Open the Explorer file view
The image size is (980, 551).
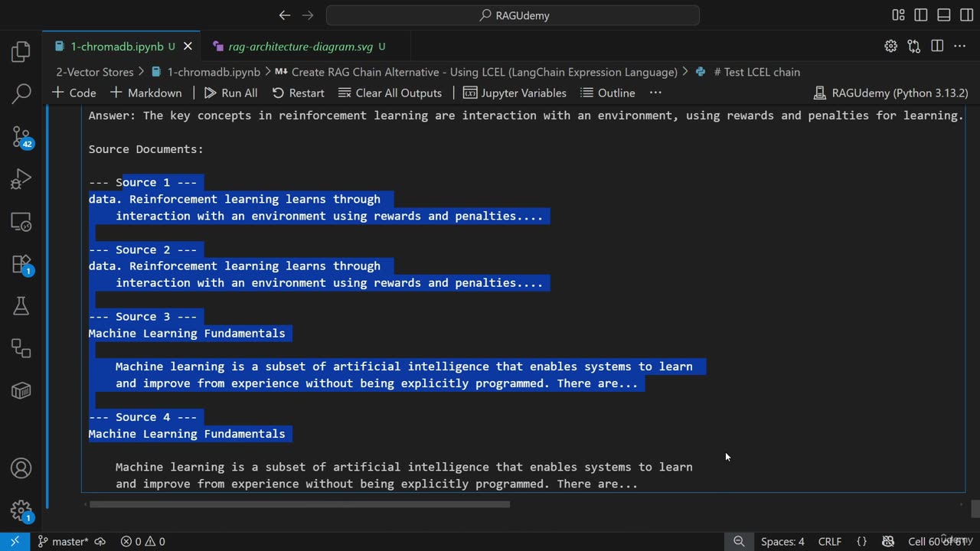(21, 52)
